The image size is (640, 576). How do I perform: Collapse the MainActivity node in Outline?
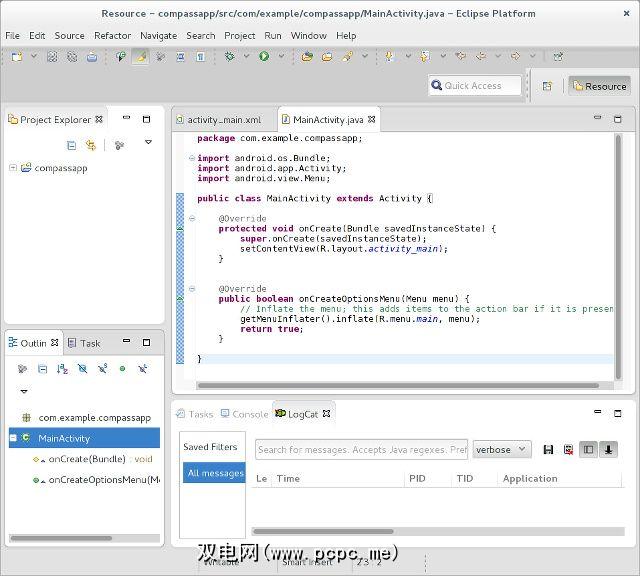tap(13, 438)
